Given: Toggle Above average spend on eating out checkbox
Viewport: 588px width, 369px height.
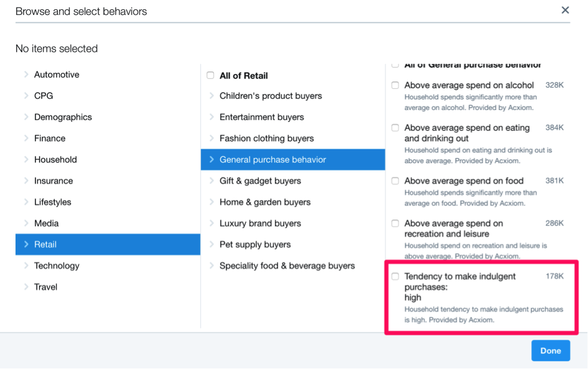Looking at the screenshot, I should pos(395,128).
